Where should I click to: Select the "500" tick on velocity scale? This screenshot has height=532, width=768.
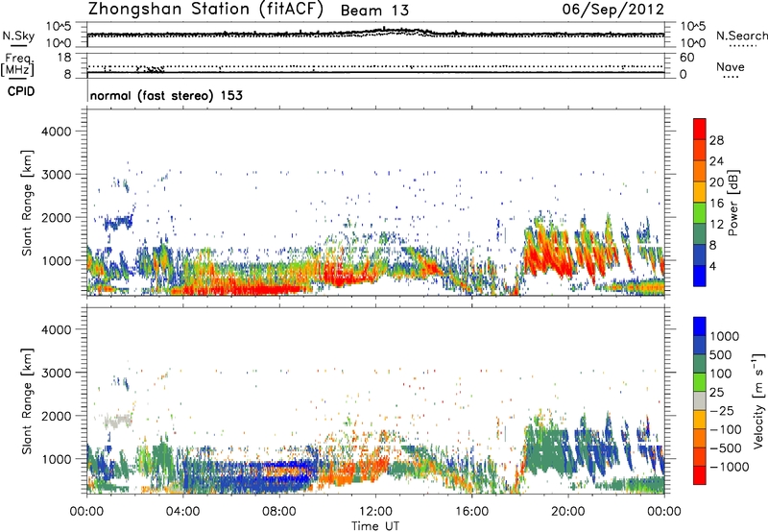[x=721, y=354]
